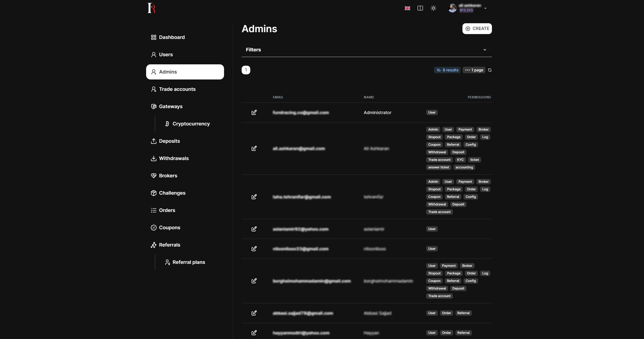Open the Cryptocurrency gateway submenu item
Screen dimensions: 644x339
click(x=191, y=124)
